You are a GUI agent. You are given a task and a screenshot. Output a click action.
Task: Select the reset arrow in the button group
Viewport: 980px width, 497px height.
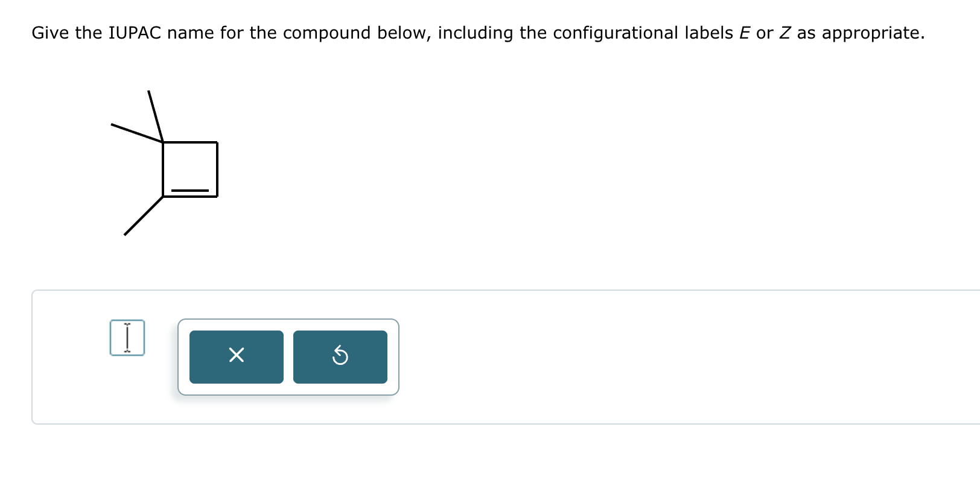point(340,356)
